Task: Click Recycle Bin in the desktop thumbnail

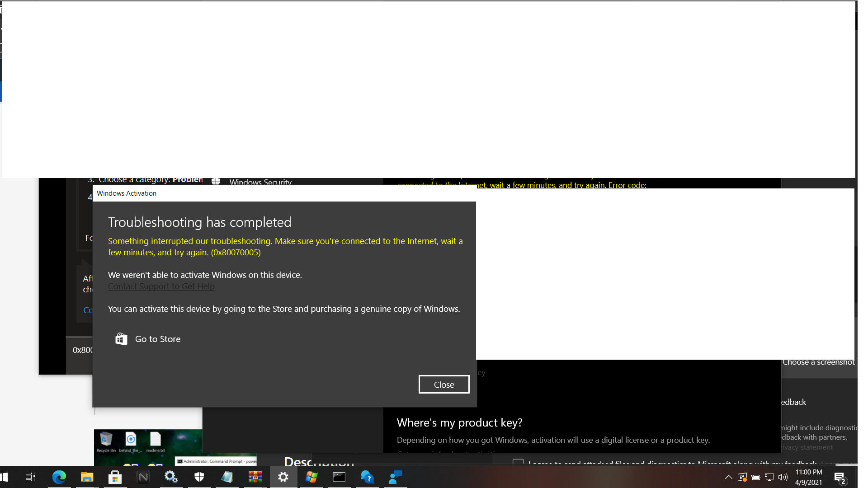Action: tap(106, 442)
